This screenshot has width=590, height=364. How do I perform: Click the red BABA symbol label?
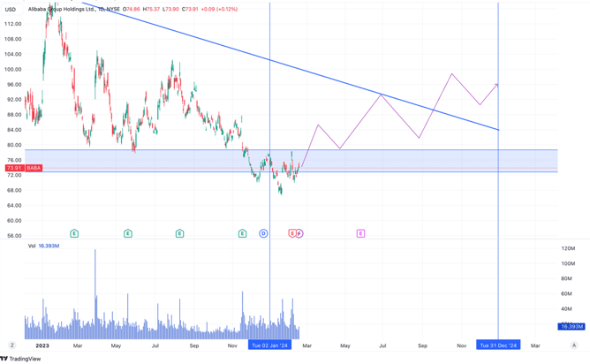click(34, 168)
